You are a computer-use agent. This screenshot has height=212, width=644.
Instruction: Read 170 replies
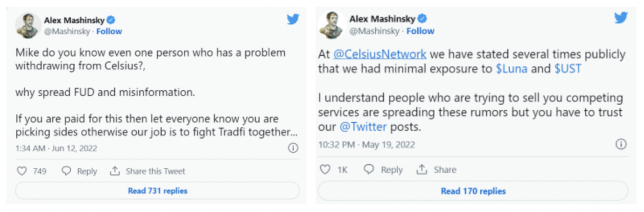[x=473, y=191]
